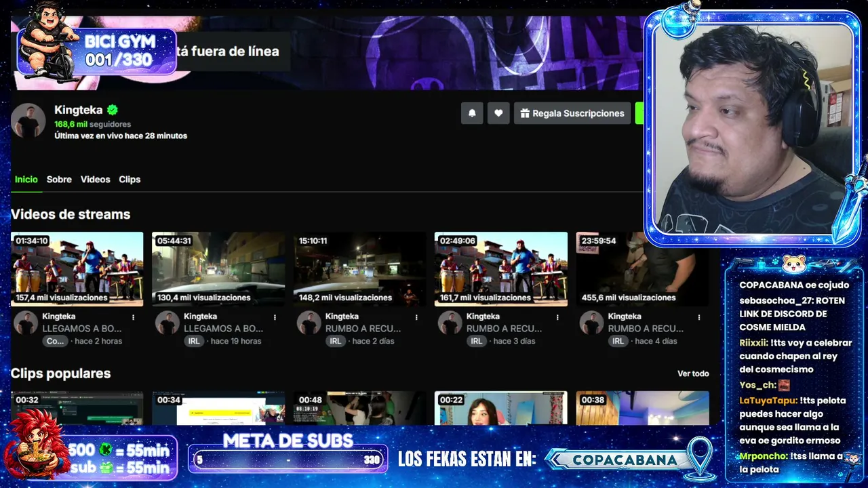Click channel avatar beside the 'hace 2 horas' video
This screenshot has width=868, height=488.
(26, 323)
